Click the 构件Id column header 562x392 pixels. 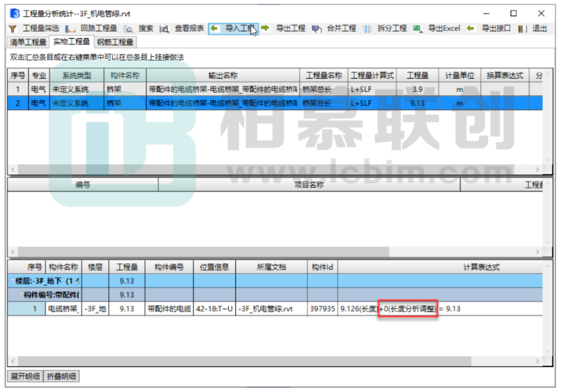coord(322,267)
